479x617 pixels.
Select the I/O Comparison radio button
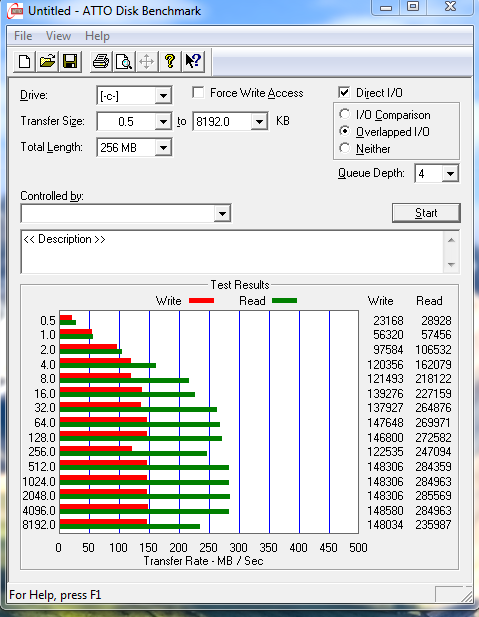click(344, 114)
